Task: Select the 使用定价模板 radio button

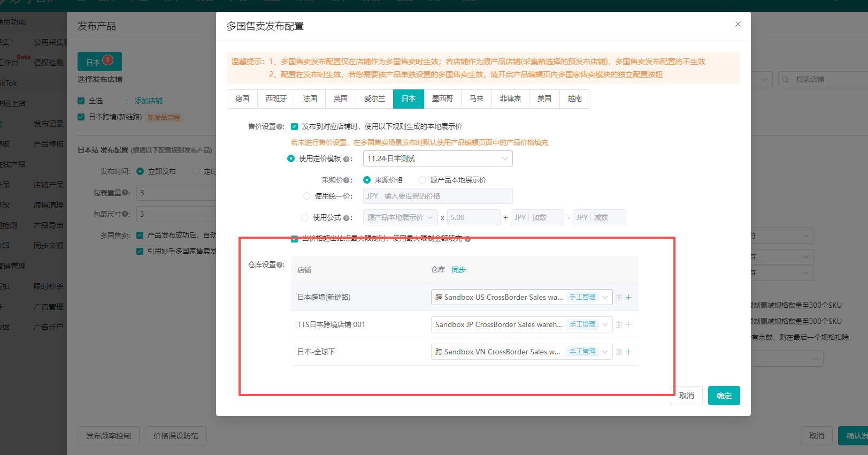Action: coord(291,158)
